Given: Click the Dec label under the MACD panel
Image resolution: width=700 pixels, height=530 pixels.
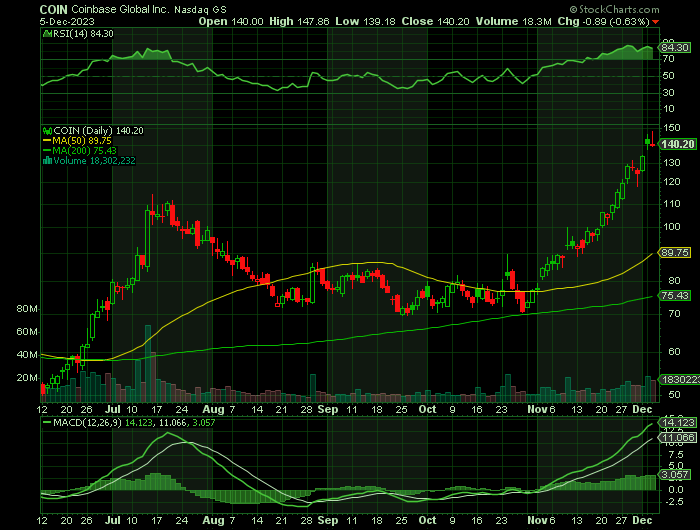Looking at the screenshot, I should [642, 520].
